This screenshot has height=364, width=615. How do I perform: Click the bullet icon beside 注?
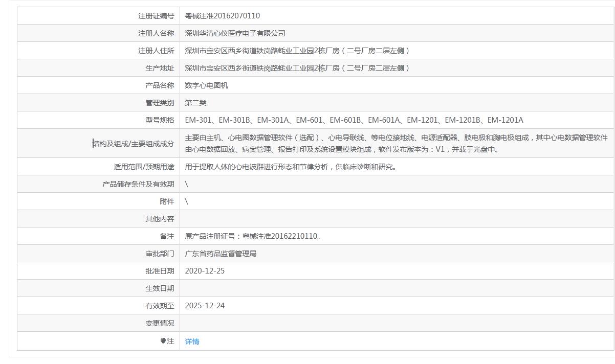pos(163,341)
